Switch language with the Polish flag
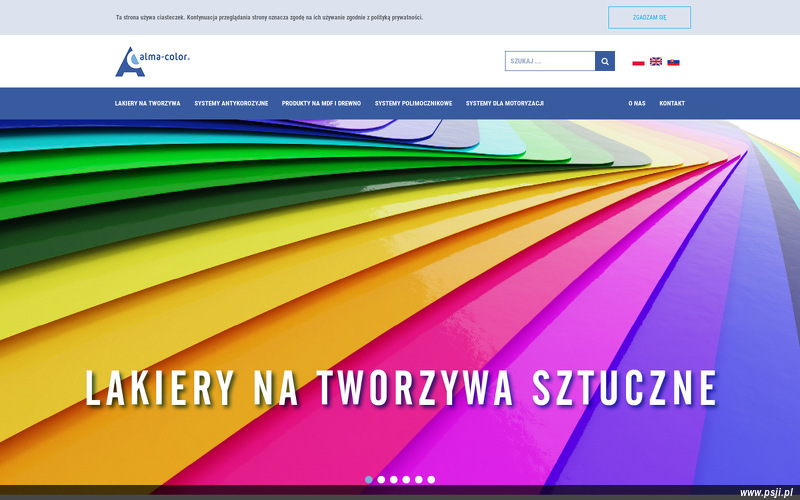Image resolution: width=800 pixels, height=500 pixels. (638, 62)
